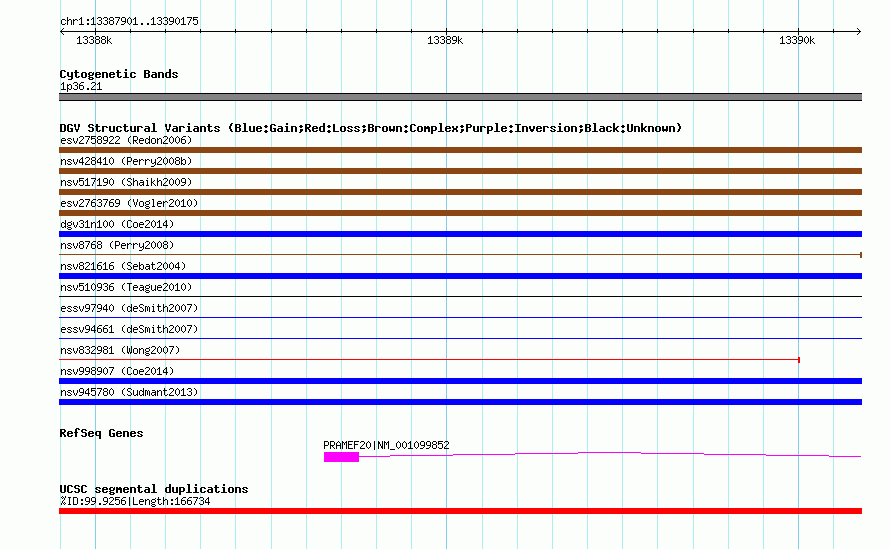
Task: Click the nsv517190 (Shaikh2009) label
Action: pyautogui.click(x=126, y=182)
